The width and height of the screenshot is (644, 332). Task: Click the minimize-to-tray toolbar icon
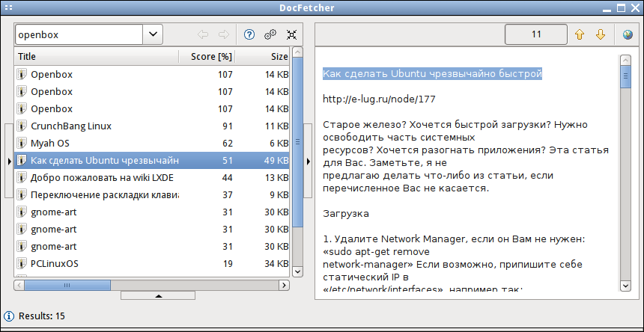click(291, 35)
